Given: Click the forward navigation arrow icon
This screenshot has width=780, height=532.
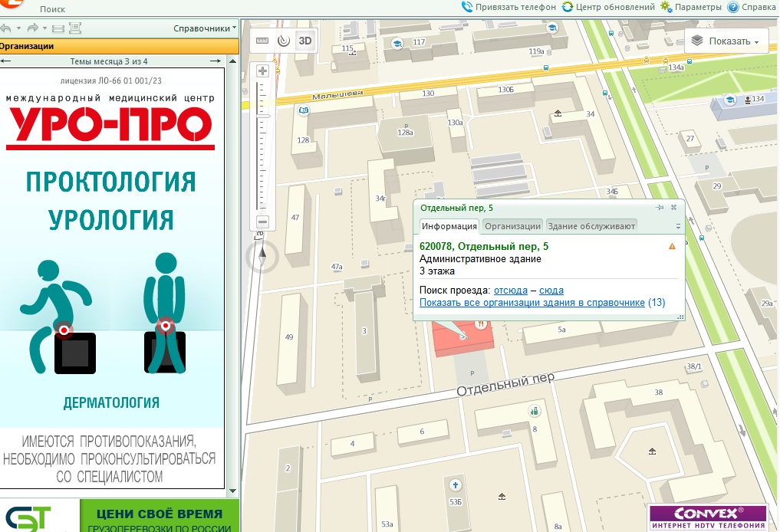Looking at the screenshot, I should click(x=33, y=28).
